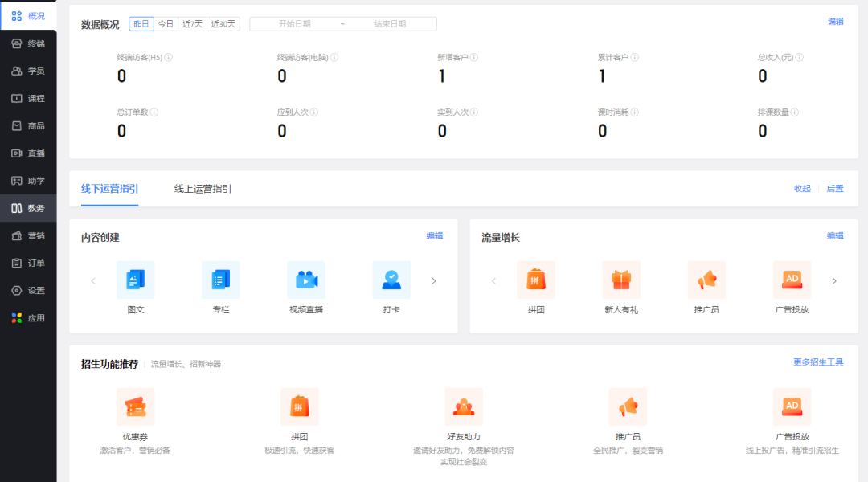Open the 商品 products sidebar item
Screen dimensions: 868x482
point(28,126)
